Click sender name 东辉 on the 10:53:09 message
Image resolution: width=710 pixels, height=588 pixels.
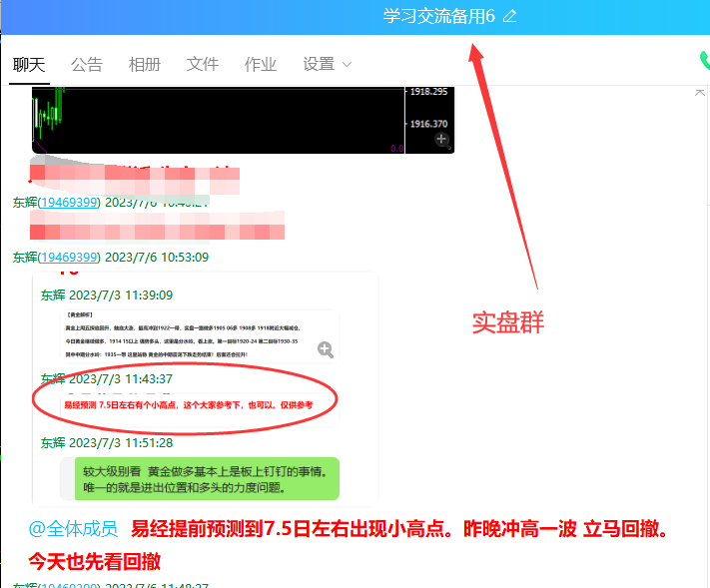24,257
